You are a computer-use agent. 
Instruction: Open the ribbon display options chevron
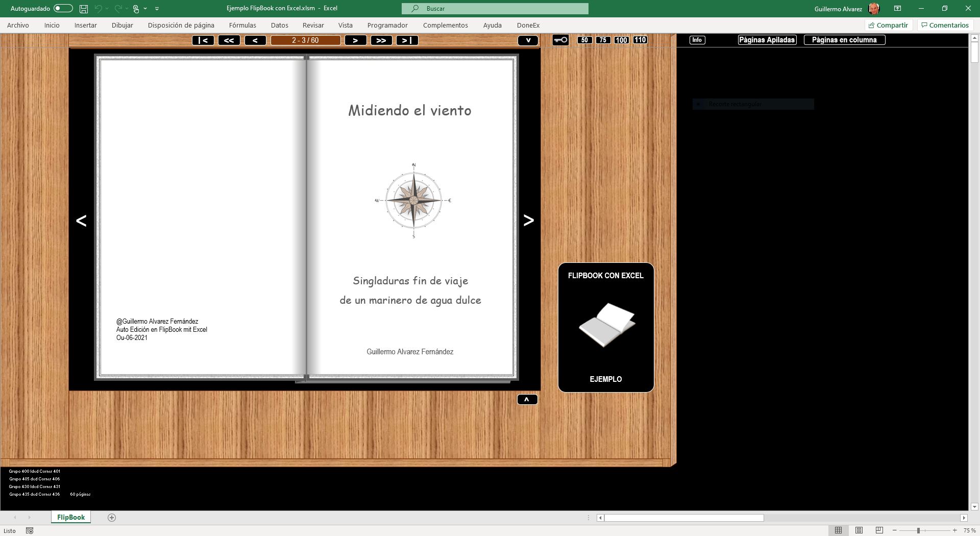tap(157, 8)
